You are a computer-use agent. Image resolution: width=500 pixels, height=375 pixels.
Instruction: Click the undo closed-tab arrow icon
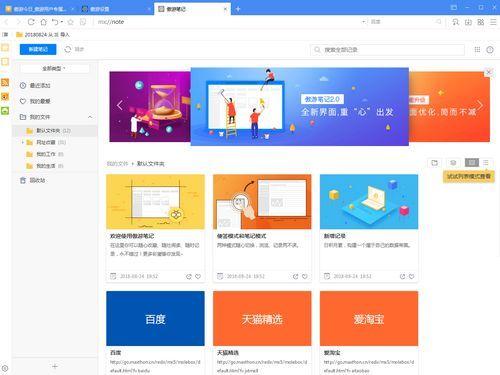coord(55,22)
